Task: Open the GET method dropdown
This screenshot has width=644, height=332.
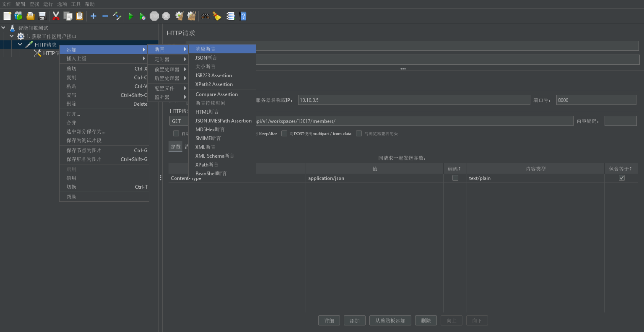Action: (x=179, y=121)
